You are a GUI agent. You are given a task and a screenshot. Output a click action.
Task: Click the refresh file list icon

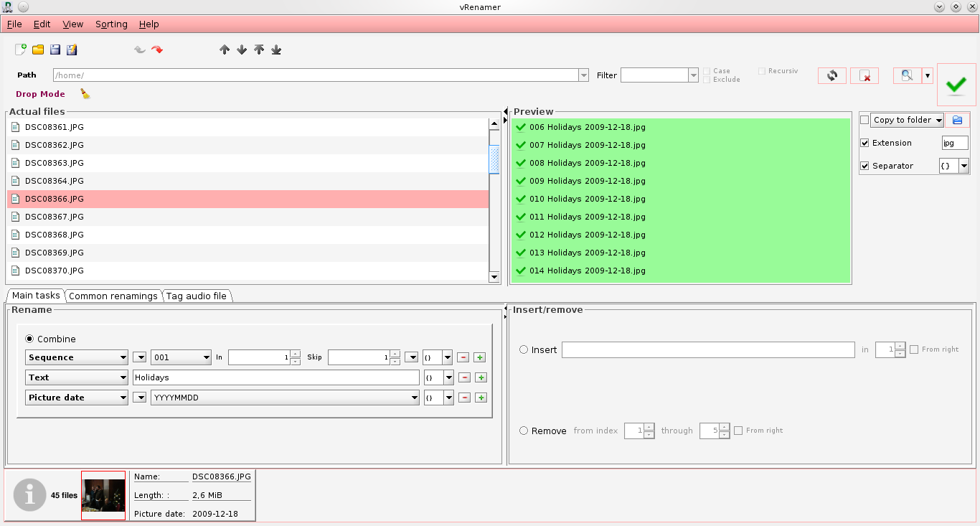(831, 75)
